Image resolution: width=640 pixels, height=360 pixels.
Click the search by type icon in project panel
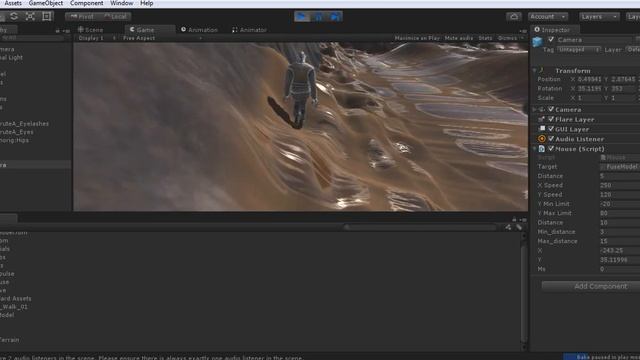(508, 227)
